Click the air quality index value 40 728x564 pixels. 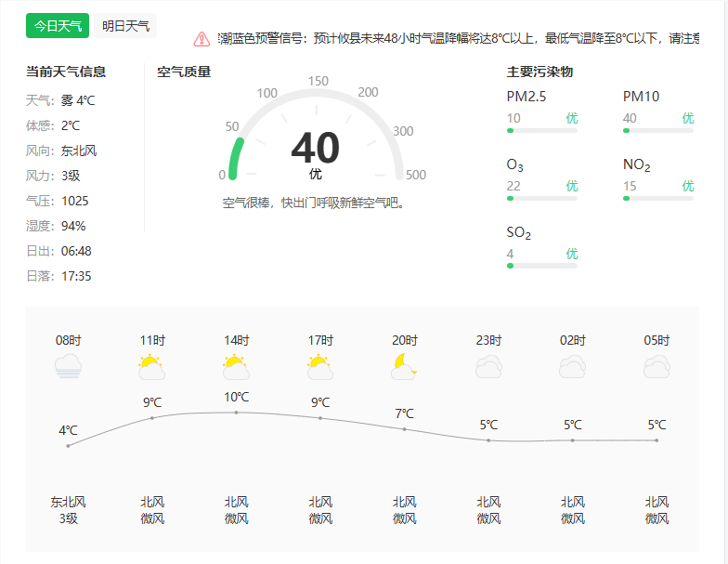point(316,149)
